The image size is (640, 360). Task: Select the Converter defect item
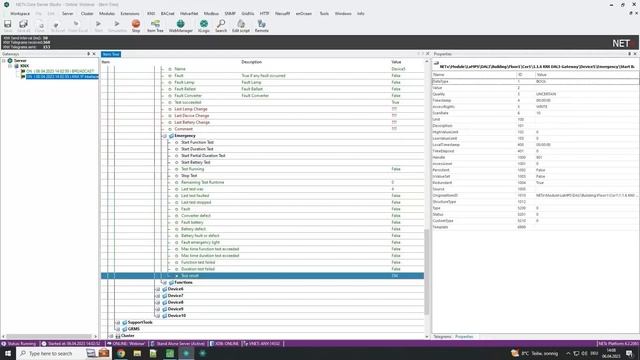[x=196, y=216]
